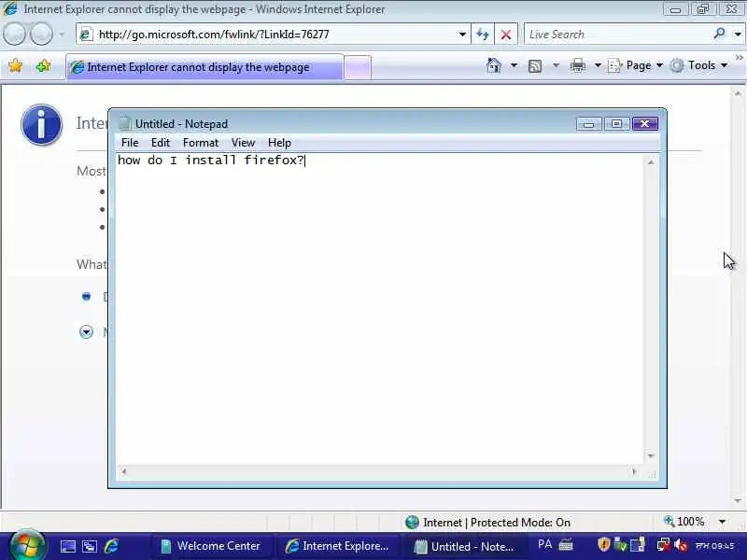Click the Notepad title bar icon
This screenshot has width=747, height=560.
pos(124,123)
